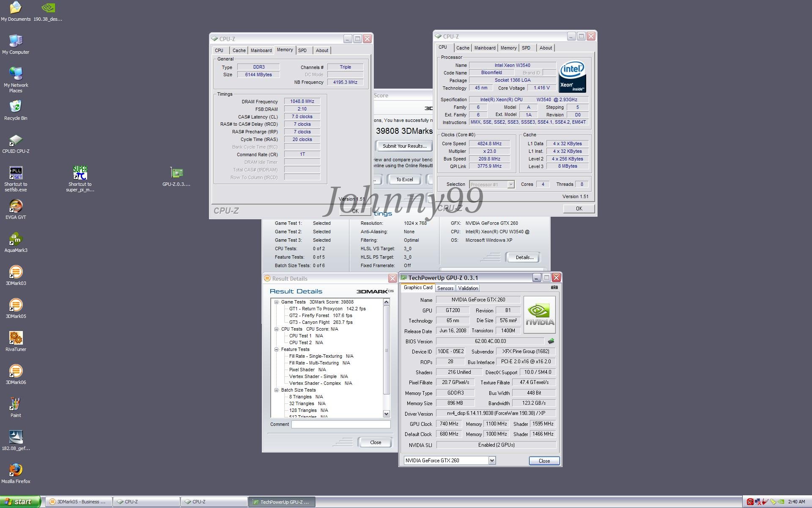
Task: Click the 39808 3DMarks score text
Action: tap(404, 131)
